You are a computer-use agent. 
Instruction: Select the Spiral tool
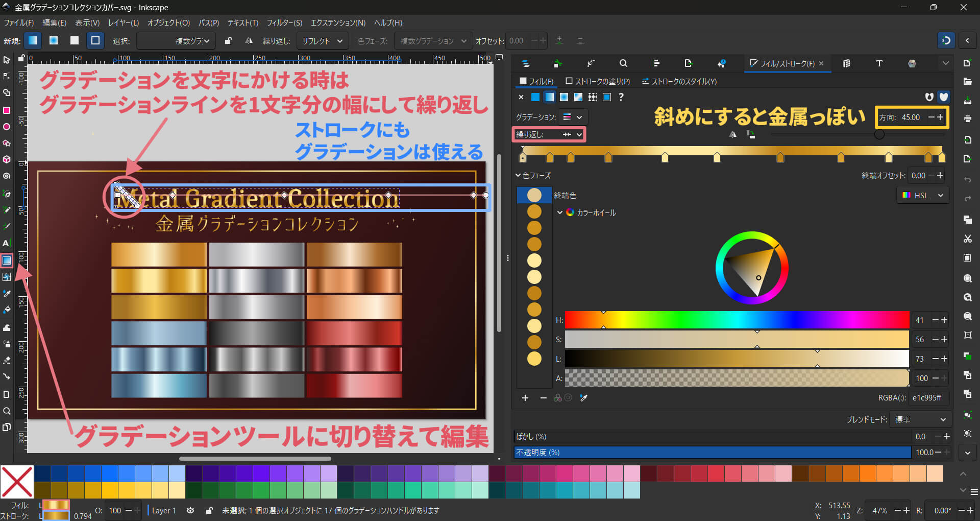pyautogui.click(x=7, y=176)
